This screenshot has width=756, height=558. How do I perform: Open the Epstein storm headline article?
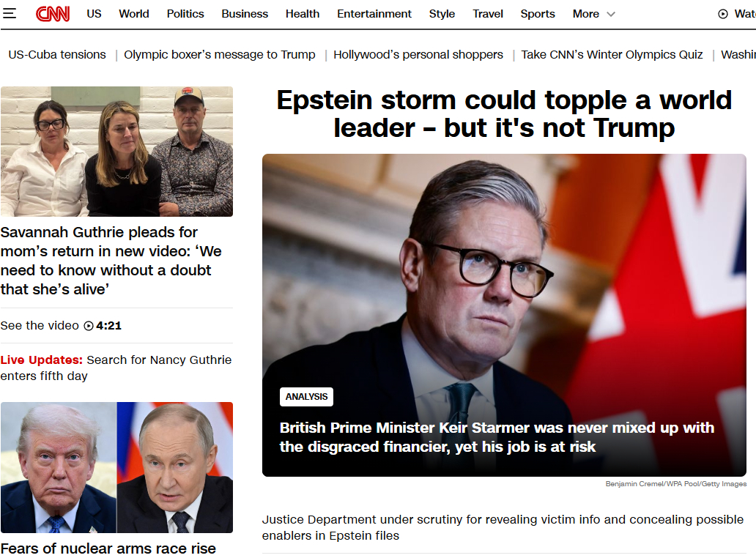pyautogui.click(x=504, y=114)
